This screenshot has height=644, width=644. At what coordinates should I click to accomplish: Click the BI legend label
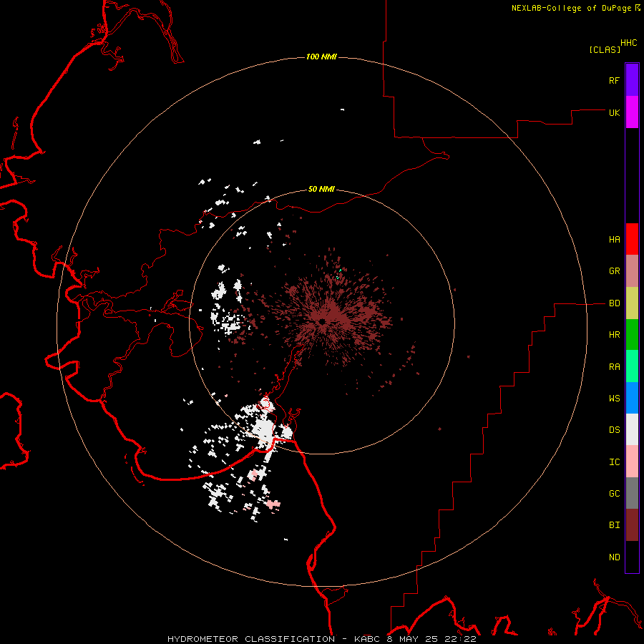point(614,525)
